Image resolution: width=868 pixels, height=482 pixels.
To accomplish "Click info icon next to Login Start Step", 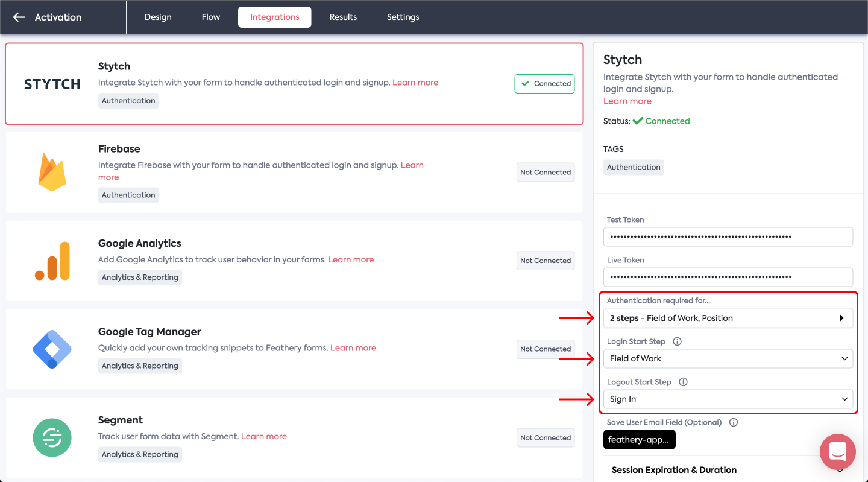I will click(x=677, y=341).
